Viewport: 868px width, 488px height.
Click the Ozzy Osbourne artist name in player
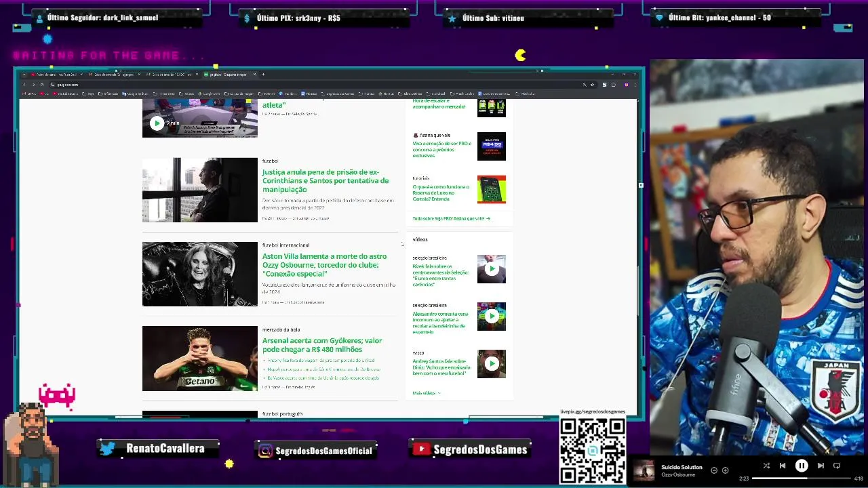point(678,474)
